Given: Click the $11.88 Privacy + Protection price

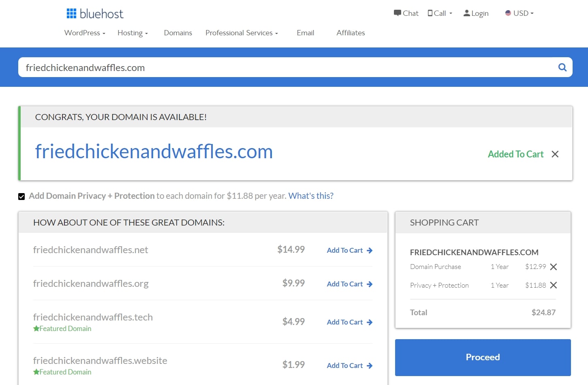Looking at the screenshot, I should pyautogui.click(x=536, y=285).
